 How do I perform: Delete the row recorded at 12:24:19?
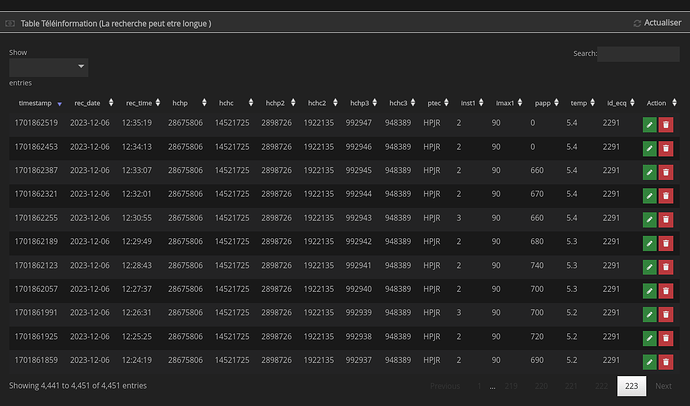(x=666, y=362)
